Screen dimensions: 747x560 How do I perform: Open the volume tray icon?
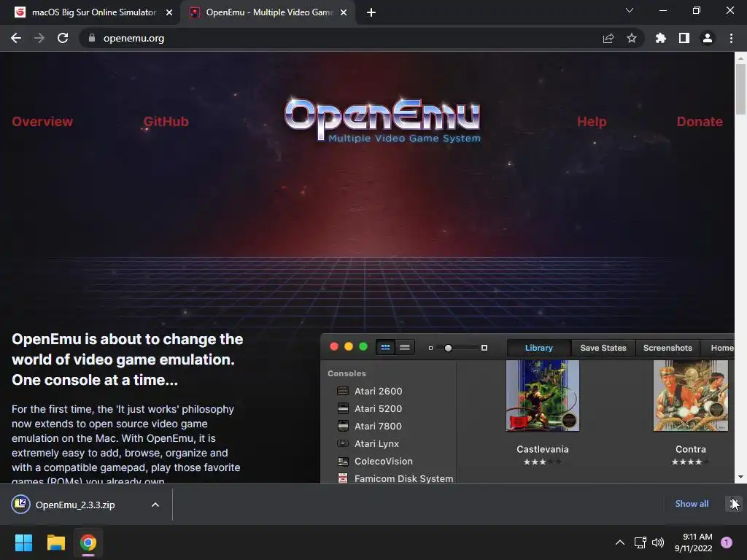pos(658,542)
